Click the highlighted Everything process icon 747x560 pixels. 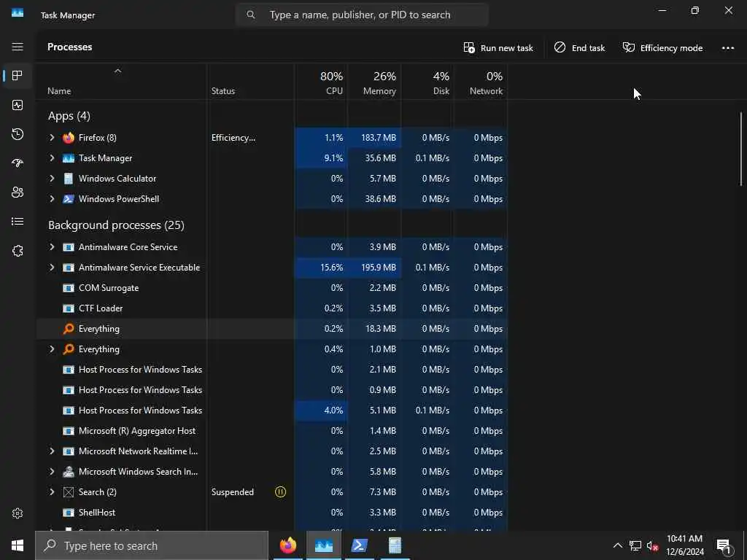69,329
